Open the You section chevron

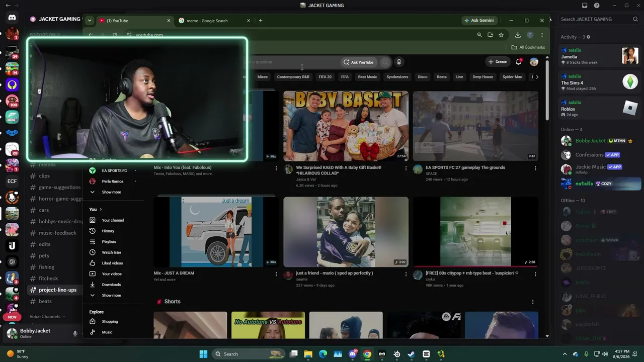click(101, 210)
